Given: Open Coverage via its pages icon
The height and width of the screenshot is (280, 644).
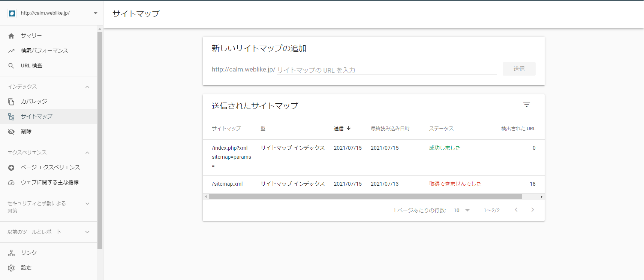Looking at the screenshot, I should point(11,102).
